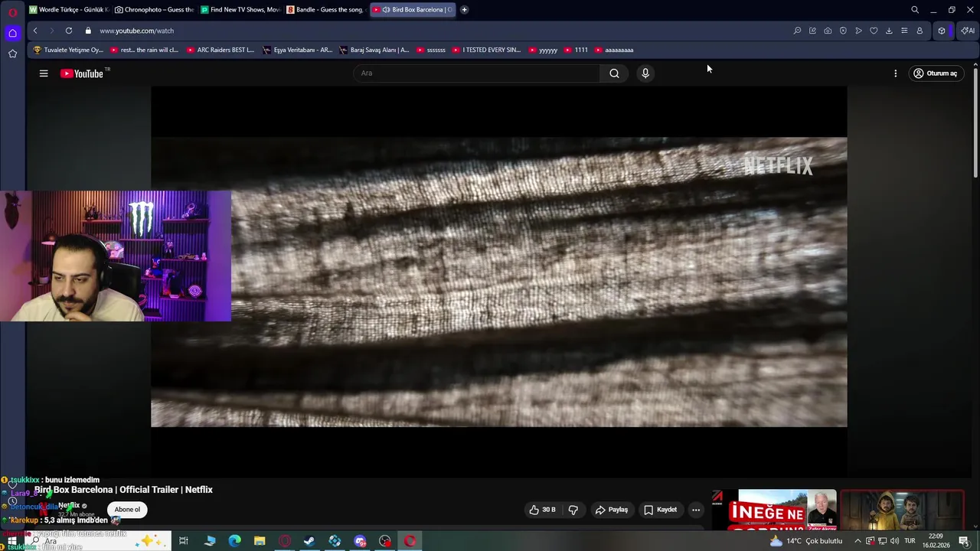The width and height of the screenshot is (980, 551).
Task: Open Opera easy setup sliders icon
Action: click(904, 31)
